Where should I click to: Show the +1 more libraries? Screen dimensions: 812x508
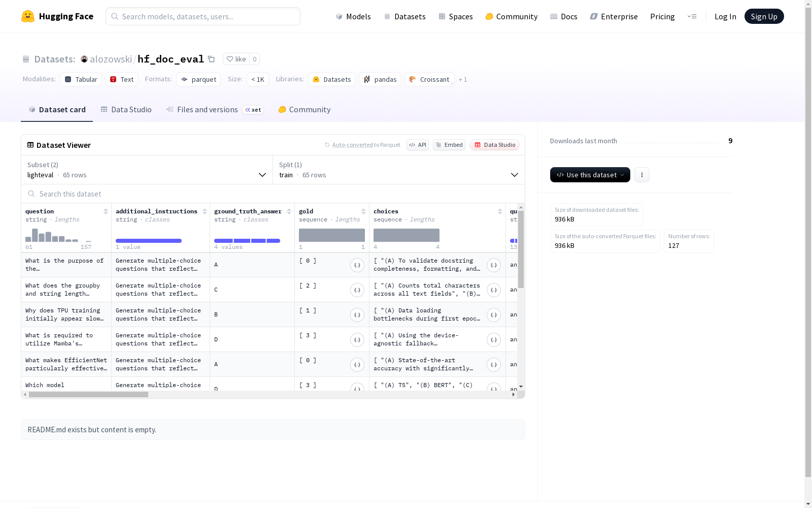[x=463, y=79]
